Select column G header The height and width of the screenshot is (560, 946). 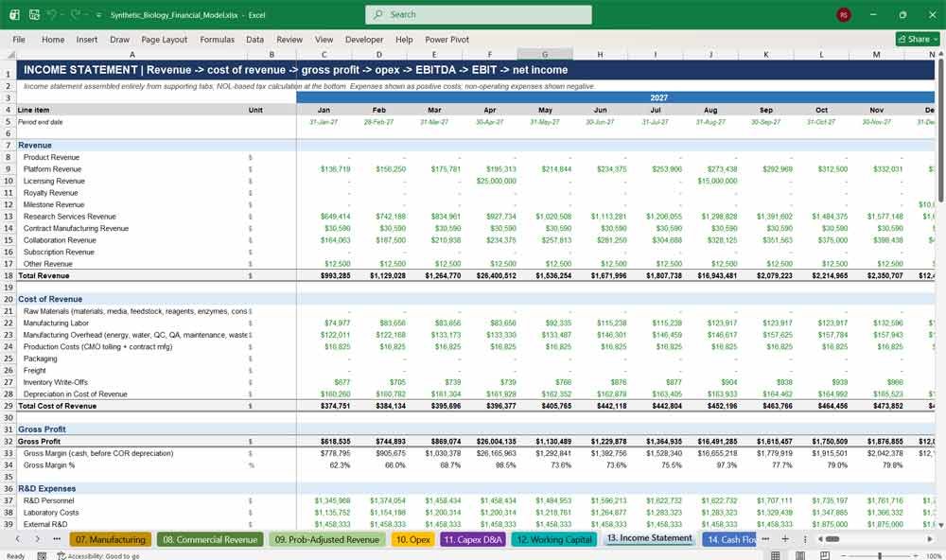(545, 54)
